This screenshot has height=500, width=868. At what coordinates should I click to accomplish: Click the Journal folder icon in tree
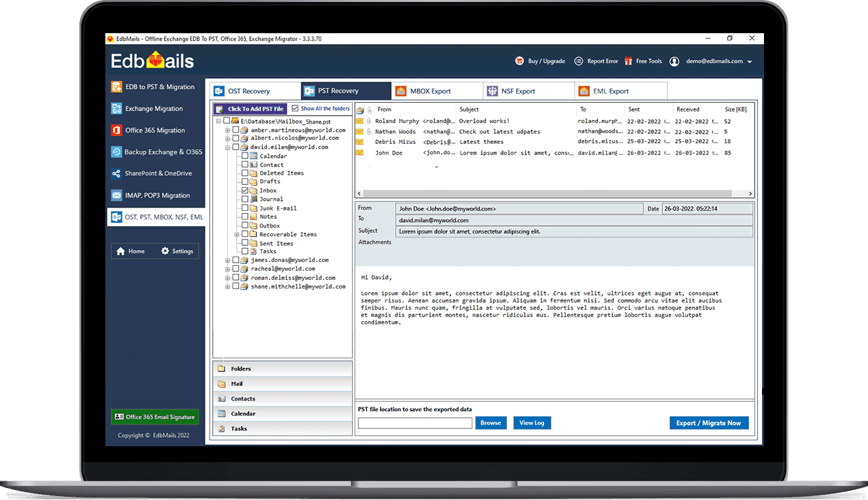254,199
